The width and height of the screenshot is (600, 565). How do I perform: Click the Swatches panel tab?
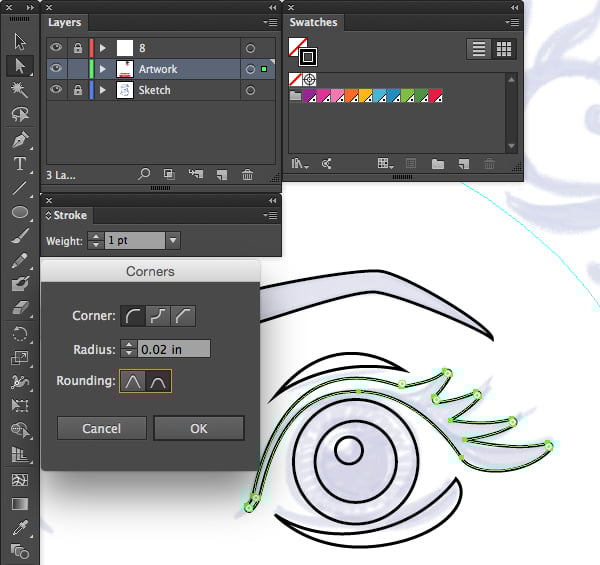coord(313,22)
